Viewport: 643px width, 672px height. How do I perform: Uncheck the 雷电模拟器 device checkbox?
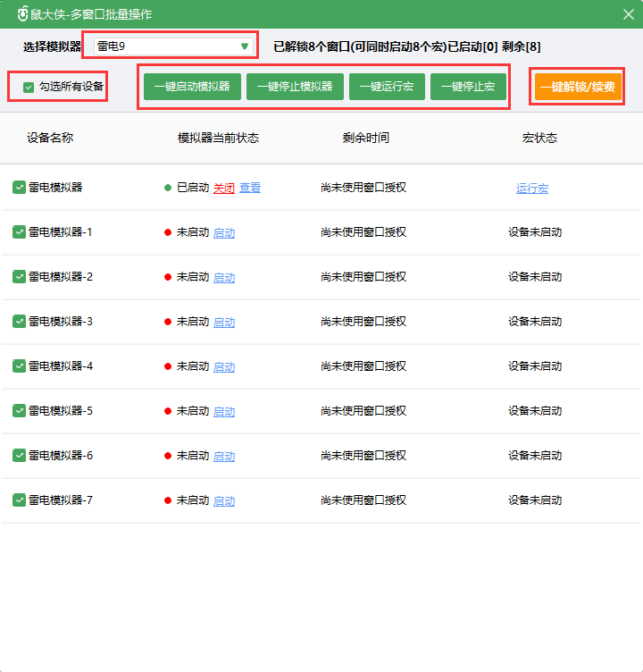pos(19,187)
